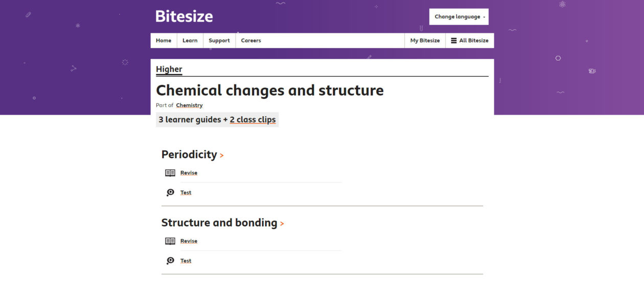Follow the Chemistry subject link

(x=189, y=105)
